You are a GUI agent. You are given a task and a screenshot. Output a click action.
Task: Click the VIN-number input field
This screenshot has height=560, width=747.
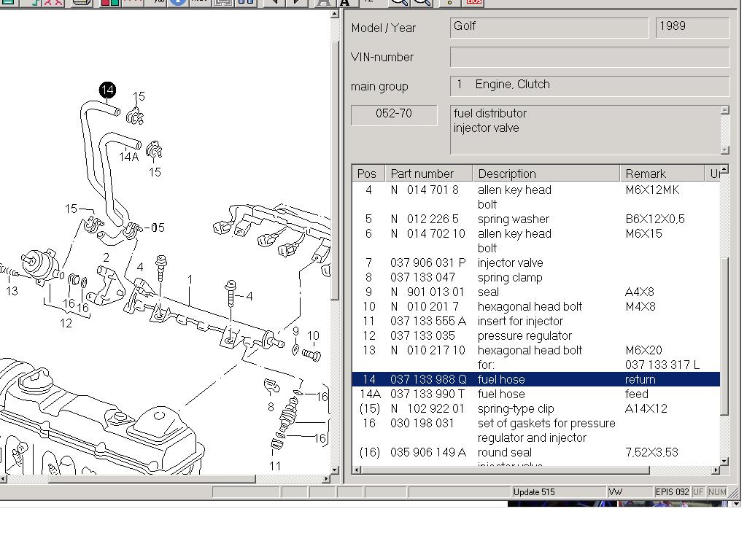click(589, 57)
